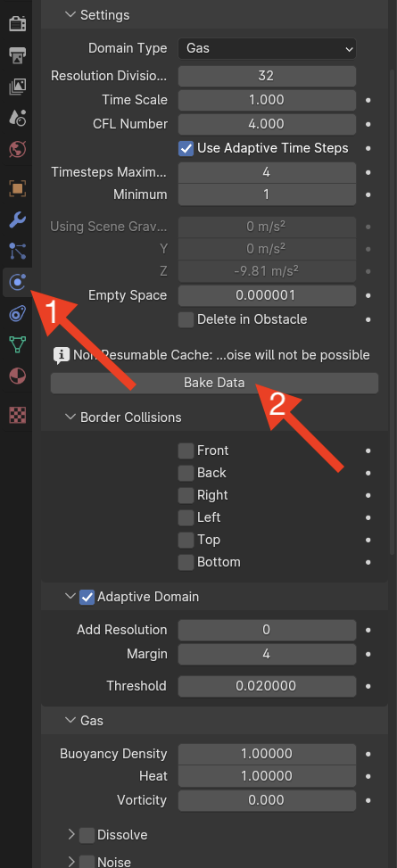This screenshot has width=397, height=868.
Task: Enable the Front border collision checkbox
Action: tap(186, 451)
